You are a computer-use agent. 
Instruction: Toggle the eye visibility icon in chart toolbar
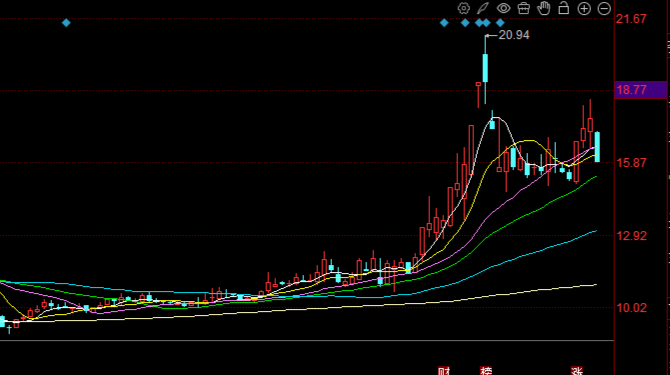(503, 8)
